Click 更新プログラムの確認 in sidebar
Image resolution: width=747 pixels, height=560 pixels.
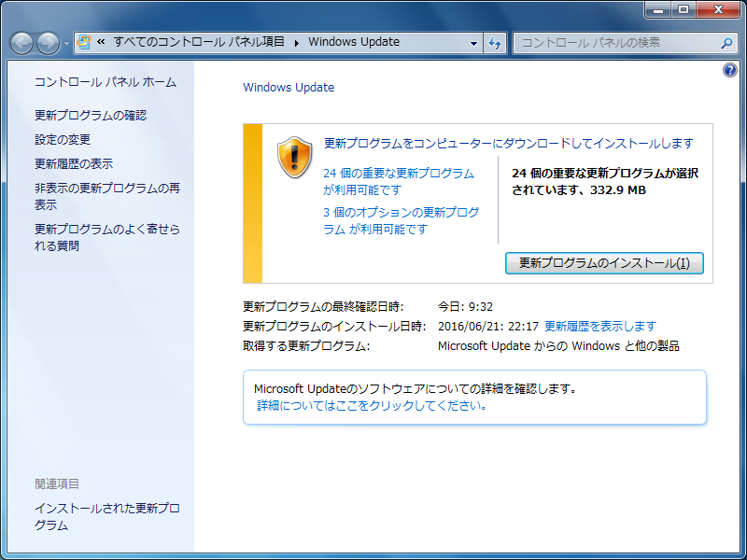tap(91, 115)
